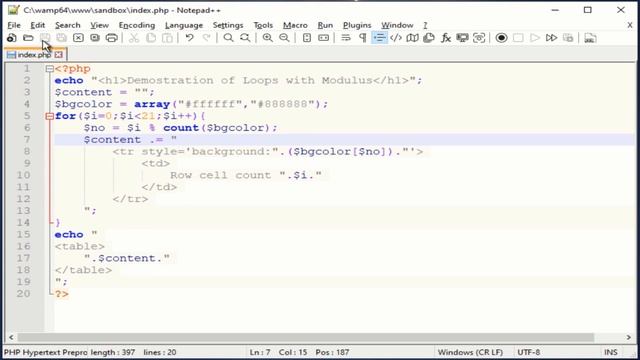Click the Redo arrow icon
Screen dimensions: 640x360
pos(207,38)
